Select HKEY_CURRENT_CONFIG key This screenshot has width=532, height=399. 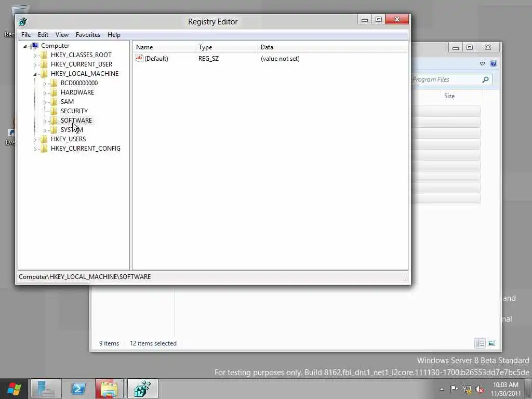[86, 148]
